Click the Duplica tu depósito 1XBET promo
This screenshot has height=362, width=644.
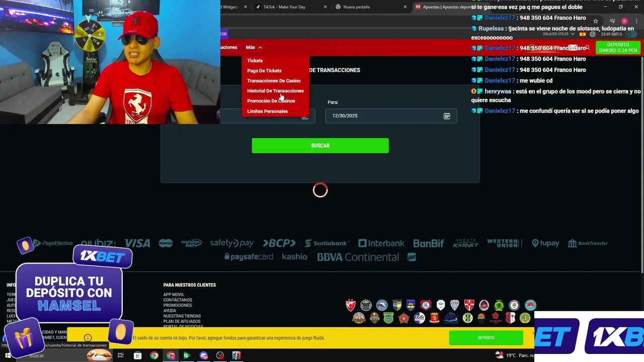point(69,293)
